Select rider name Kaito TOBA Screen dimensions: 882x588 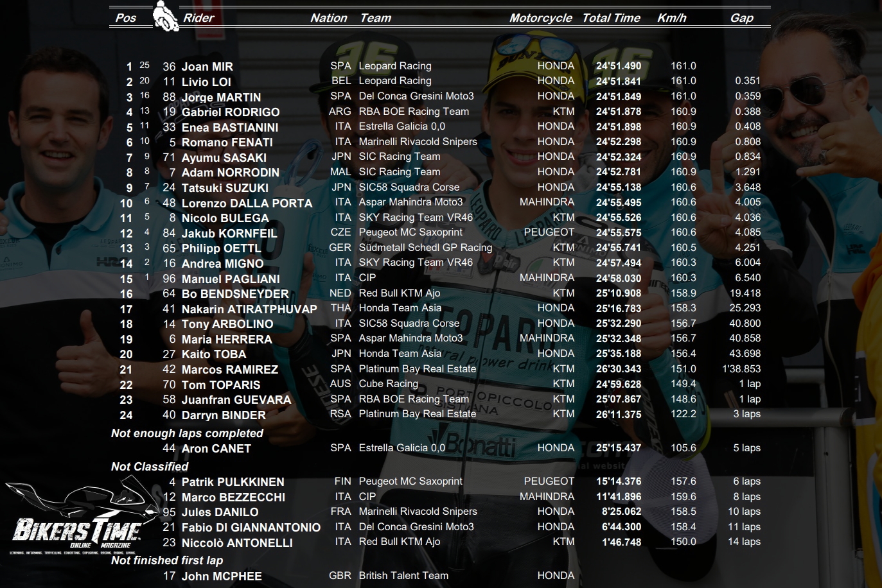pyautogui.click(x=214, y=354)
